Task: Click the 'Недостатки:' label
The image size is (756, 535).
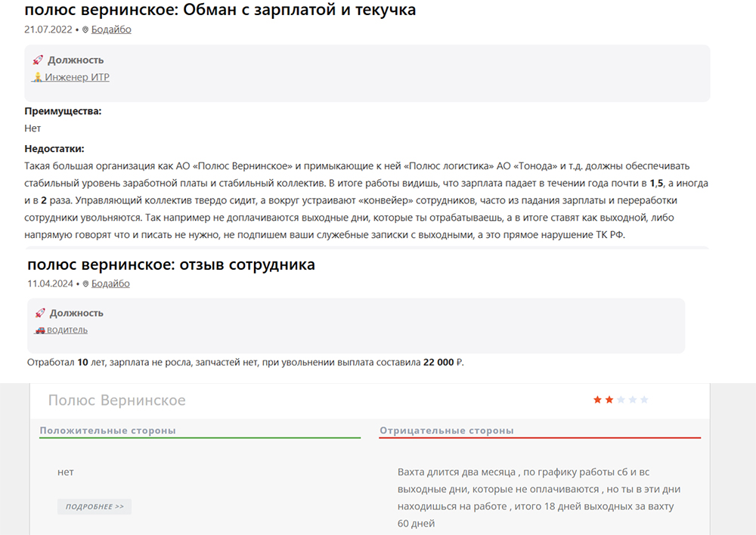Action: 54,148
